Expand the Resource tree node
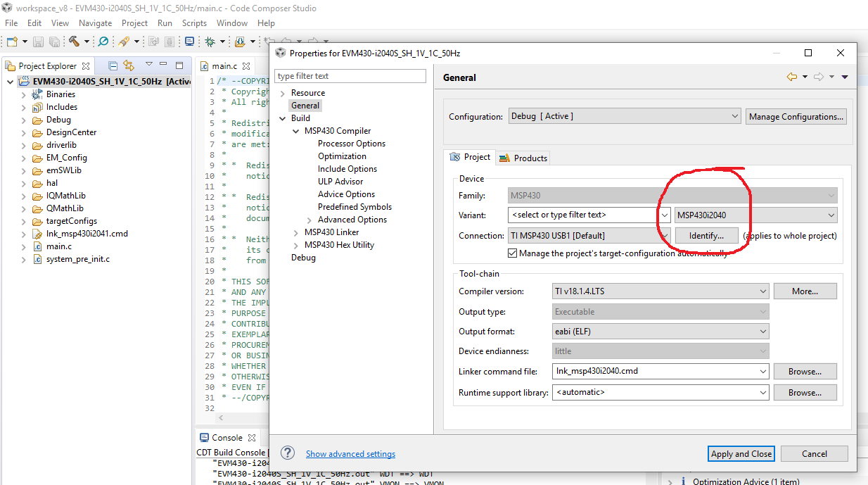 coord(283,93)
